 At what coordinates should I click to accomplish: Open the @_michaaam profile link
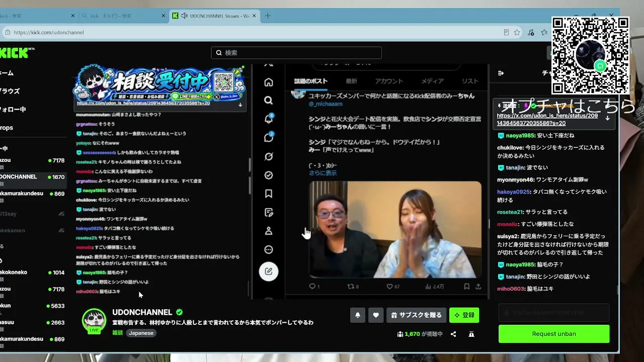(x=325, y=104)
